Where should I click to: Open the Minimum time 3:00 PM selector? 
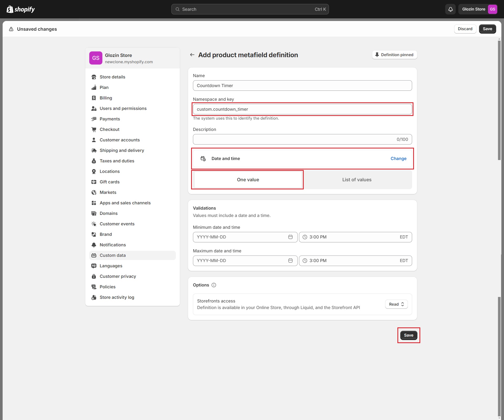355,237
